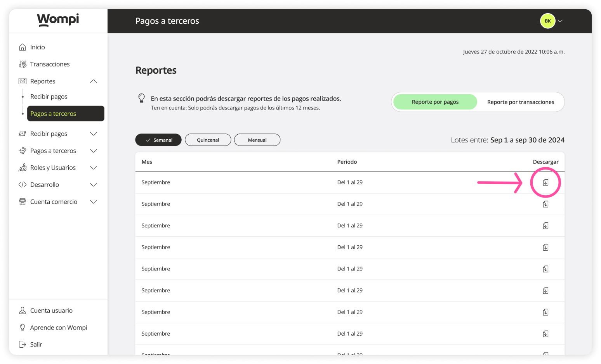Screen dimensions: 601x364
Task: Click the Inicio home icon
Action: tap(23, 47)
